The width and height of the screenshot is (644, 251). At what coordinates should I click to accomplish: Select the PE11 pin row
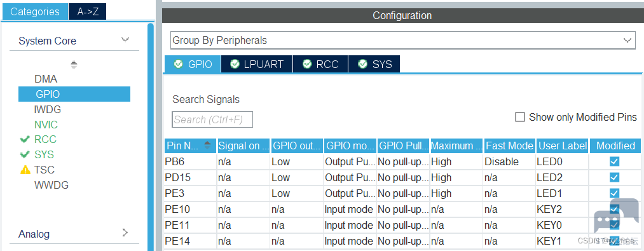[402, 225]
